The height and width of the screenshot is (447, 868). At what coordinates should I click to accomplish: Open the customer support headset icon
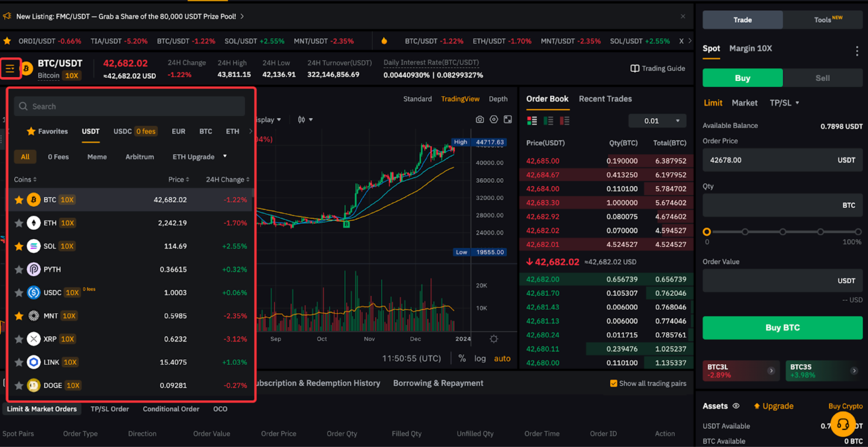(x=843, y=424)
